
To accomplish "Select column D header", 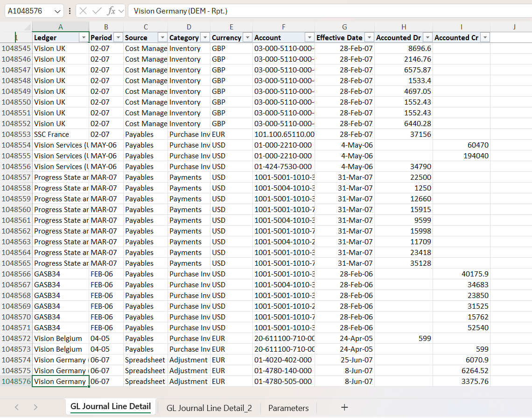I will (x=189, y=27).
